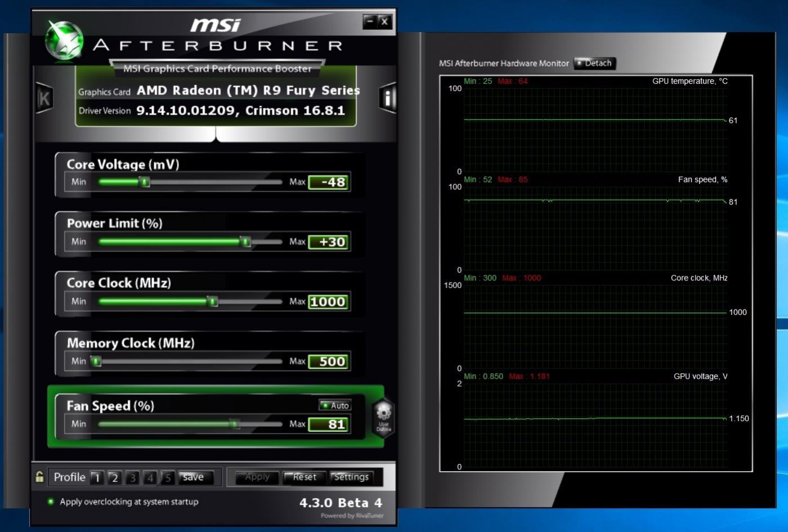Click the lock profile padlock icon
The width and height of the screenshot is (788, 532).
point(39,477)
